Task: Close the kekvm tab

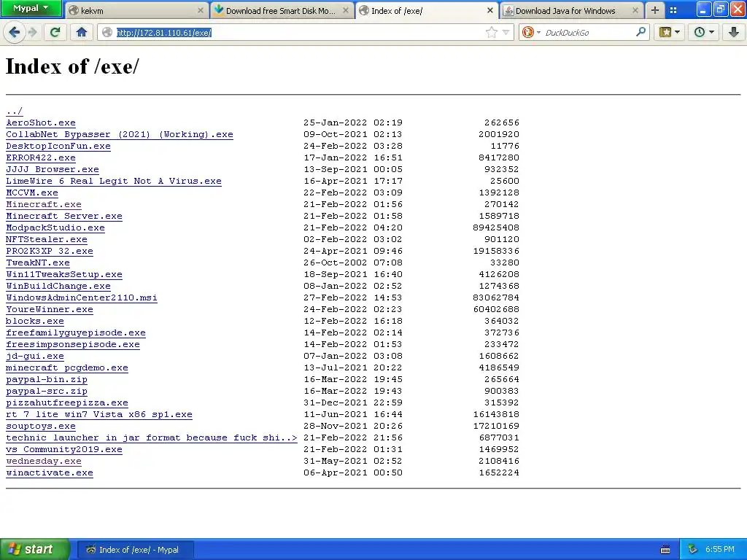Action: 201,10
